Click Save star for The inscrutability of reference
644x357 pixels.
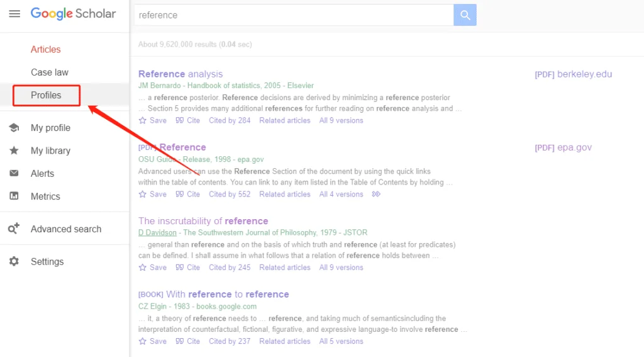point(143,268)
